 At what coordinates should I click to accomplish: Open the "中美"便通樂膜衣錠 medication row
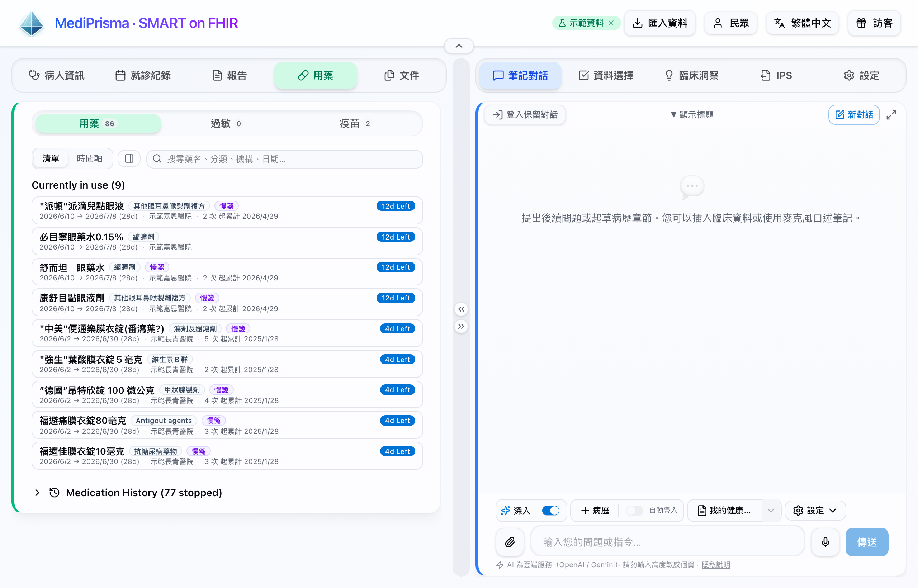point(227,333)
